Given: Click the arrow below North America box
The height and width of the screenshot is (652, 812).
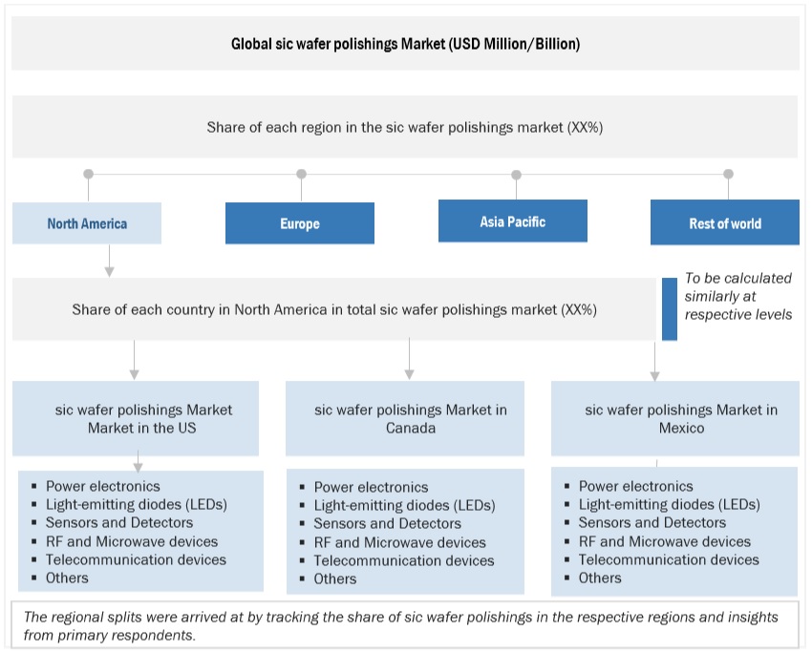Looking at the screenshot, I should [x=109, y=262].
